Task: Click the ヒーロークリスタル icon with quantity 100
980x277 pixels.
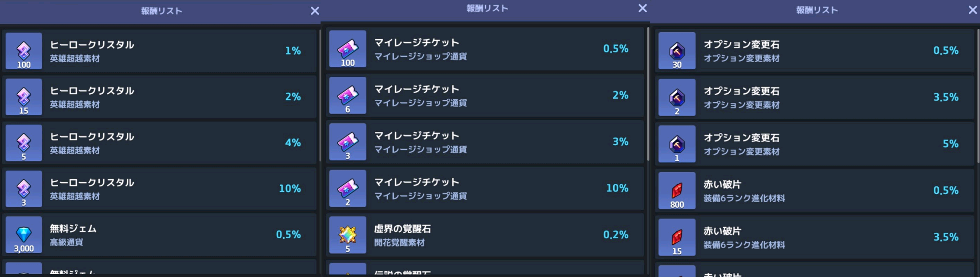Action: (x=24, y=51)
